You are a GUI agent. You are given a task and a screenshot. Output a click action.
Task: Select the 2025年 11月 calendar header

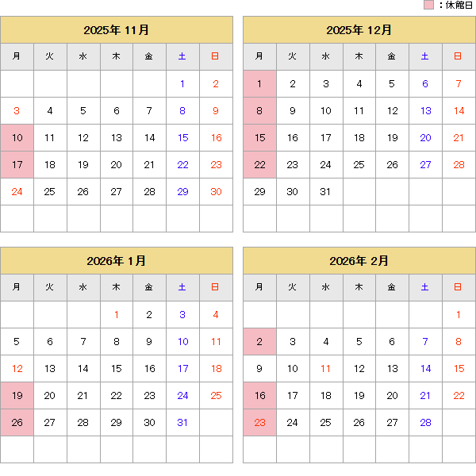pyautogui.click(x=117, y=30)
